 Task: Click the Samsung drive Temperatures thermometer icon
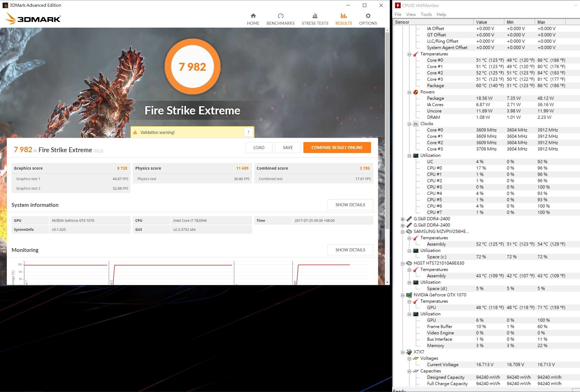point(416,238)
